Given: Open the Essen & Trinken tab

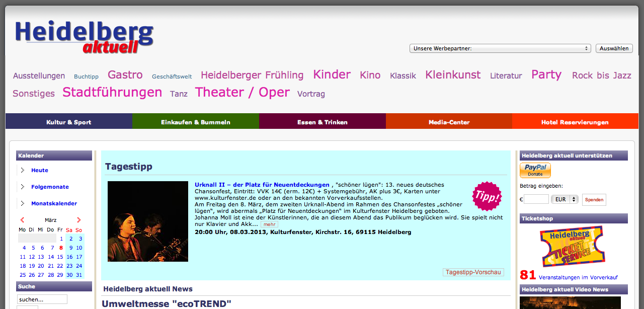Looking at the screenshot, I should click(322, 122).
